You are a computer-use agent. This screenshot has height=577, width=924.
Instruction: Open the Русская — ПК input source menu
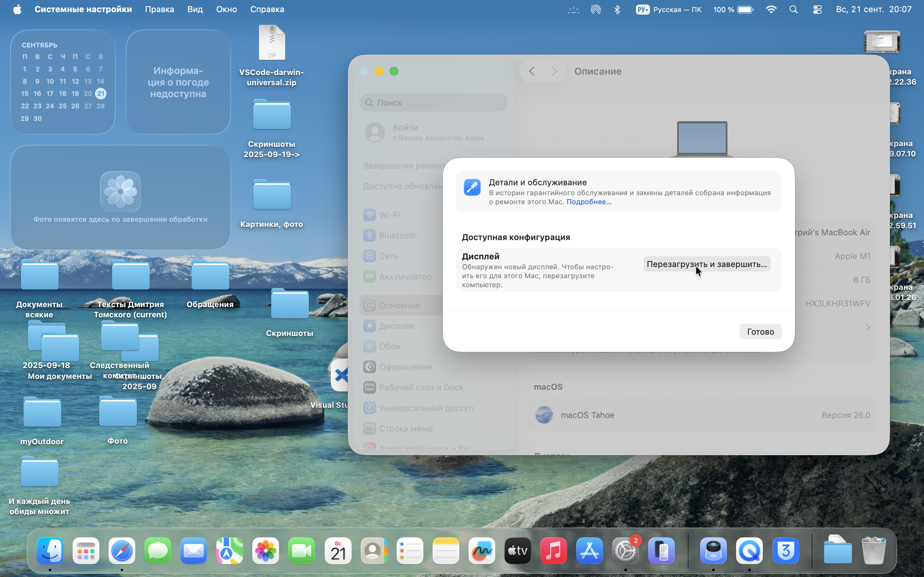pos(669,10)
